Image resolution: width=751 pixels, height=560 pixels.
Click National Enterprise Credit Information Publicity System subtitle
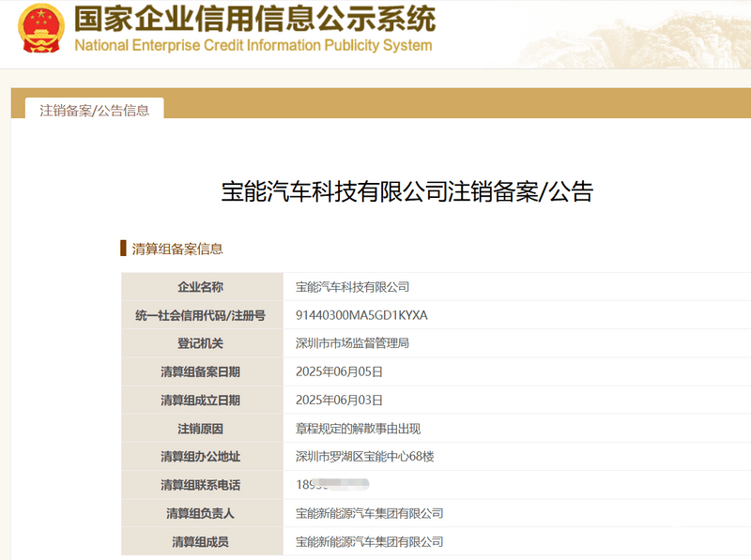coord(253,45)
